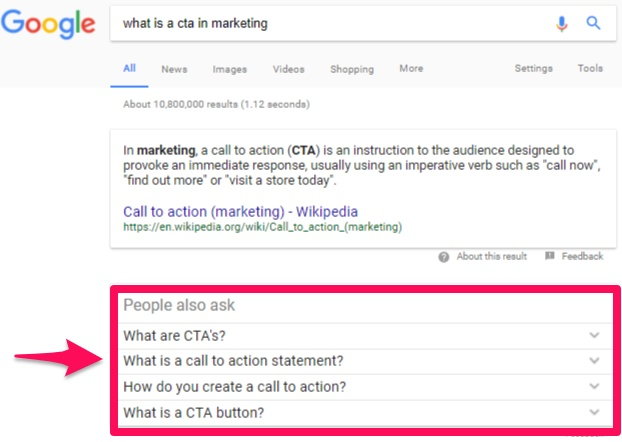Switch to the News tab
This screenshot has width=622, height=442.
point(174,69)
